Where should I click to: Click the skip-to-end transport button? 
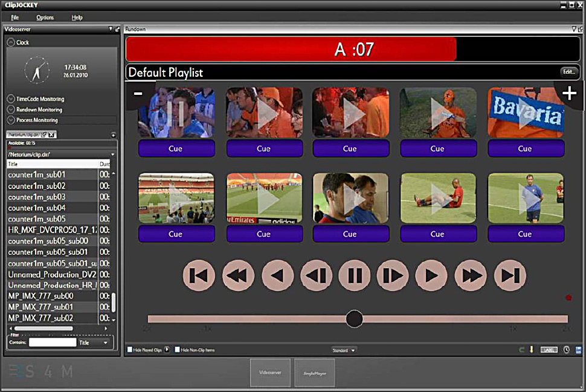[510, 276]
